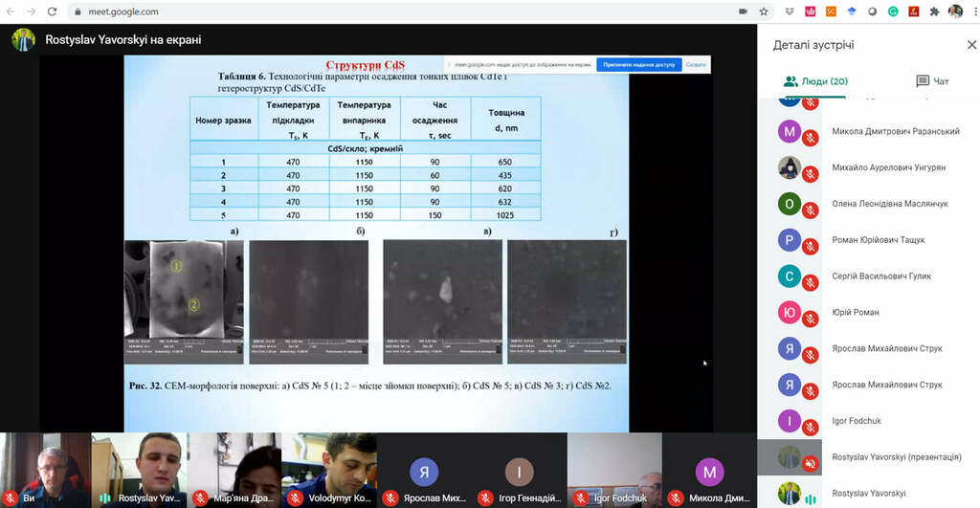Go back with the browser back arrow

(x=10, y=11)
